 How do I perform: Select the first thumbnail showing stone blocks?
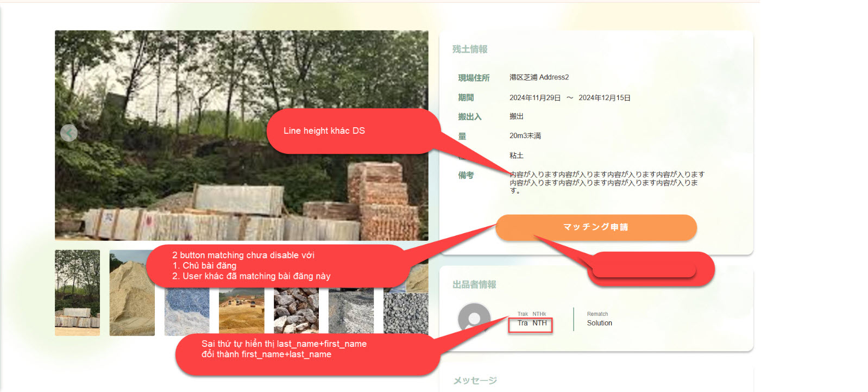click(x=77, y=293)
